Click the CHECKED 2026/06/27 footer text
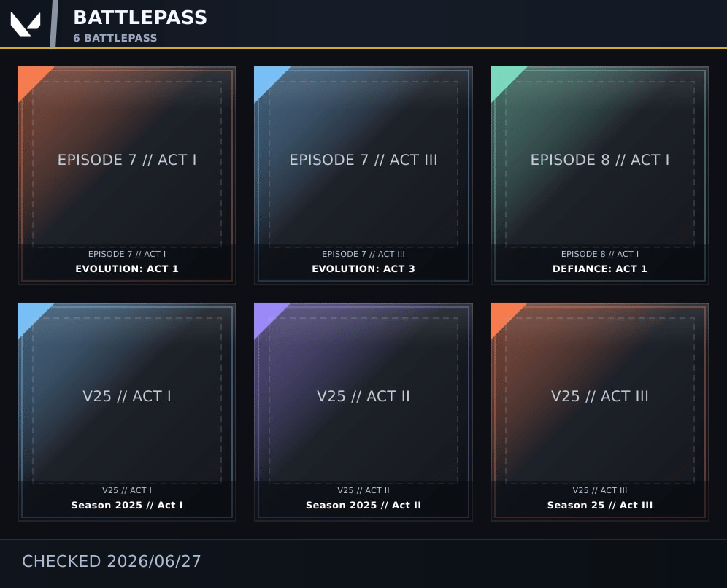727x588 pixels. pyautogui.click(x=111, y=561)
